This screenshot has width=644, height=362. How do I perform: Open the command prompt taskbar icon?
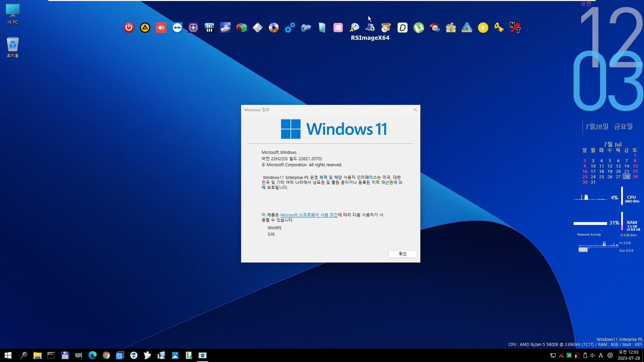pos(51,355)
